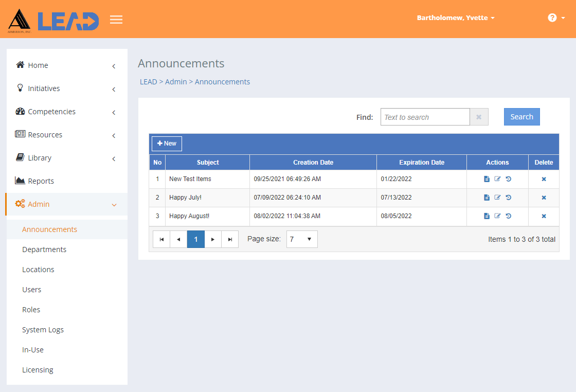
Task: Open Departments in the Admin submenu
Action: pos(44,250)
